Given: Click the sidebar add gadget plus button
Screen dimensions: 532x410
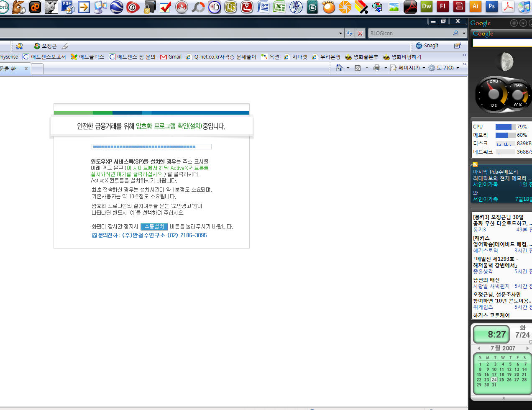Looking at the screenshot, I should (514, 23).
